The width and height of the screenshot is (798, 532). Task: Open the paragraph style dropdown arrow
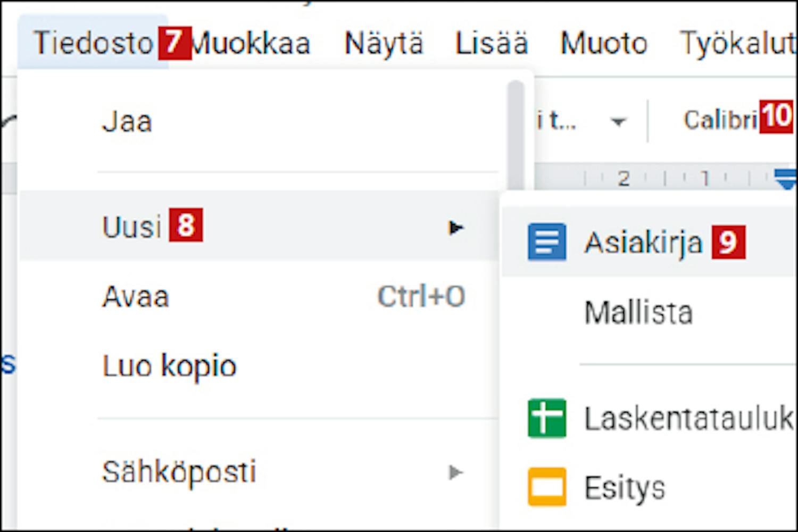coord(618,122)
